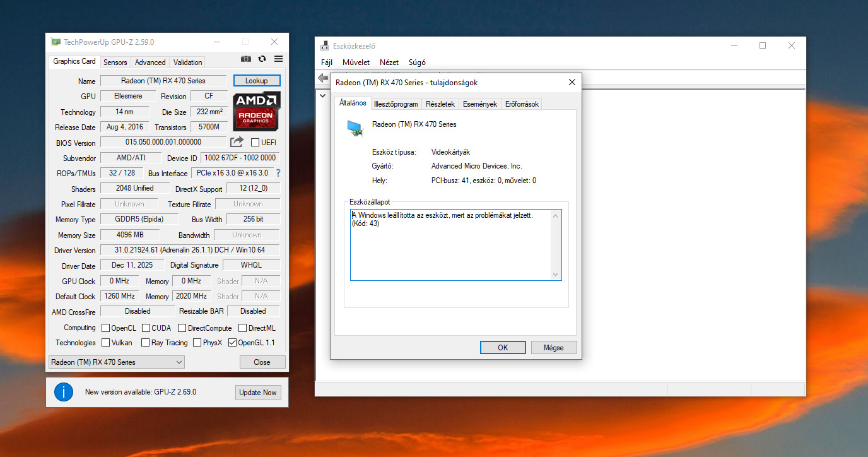Screen dimensions: 868x457
Task: Click the Memory Size value 4096 MB
Action: pos(130,235)
